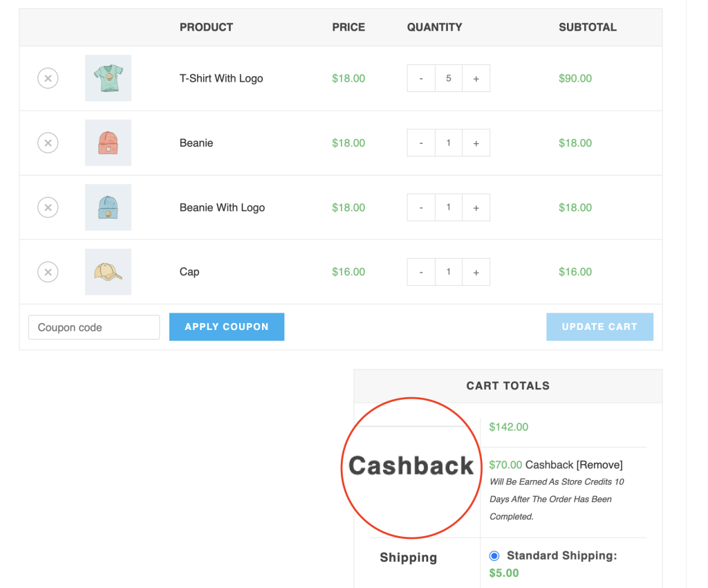Remove the Cap item from cart
The width and height of the screenshot is (708, 588).
[48, 272]
